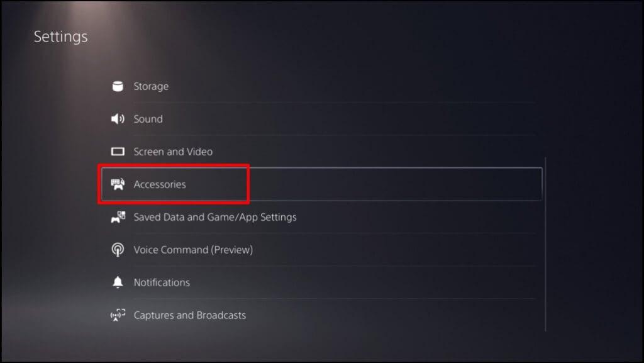Select the Voice Command (Preview) label
The height and width of the screenshot is (363, 644).
tap(193, 250)
